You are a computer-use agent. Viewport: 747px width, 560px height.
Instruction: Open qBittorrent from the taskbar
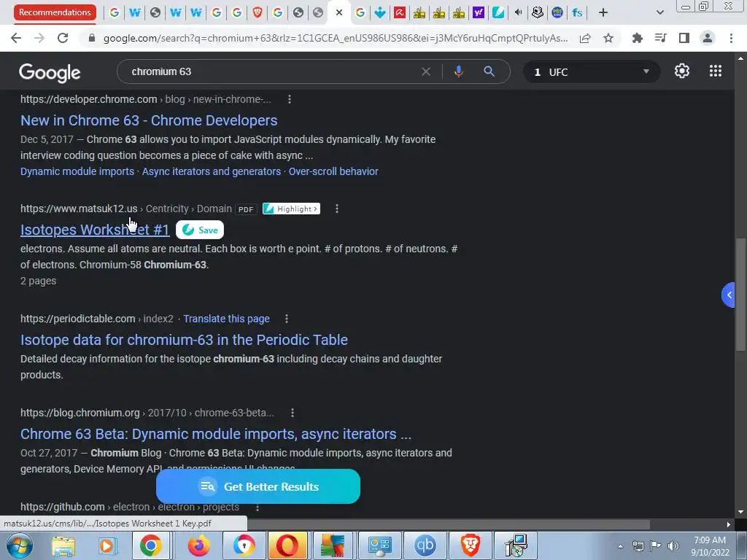point(425,545)
